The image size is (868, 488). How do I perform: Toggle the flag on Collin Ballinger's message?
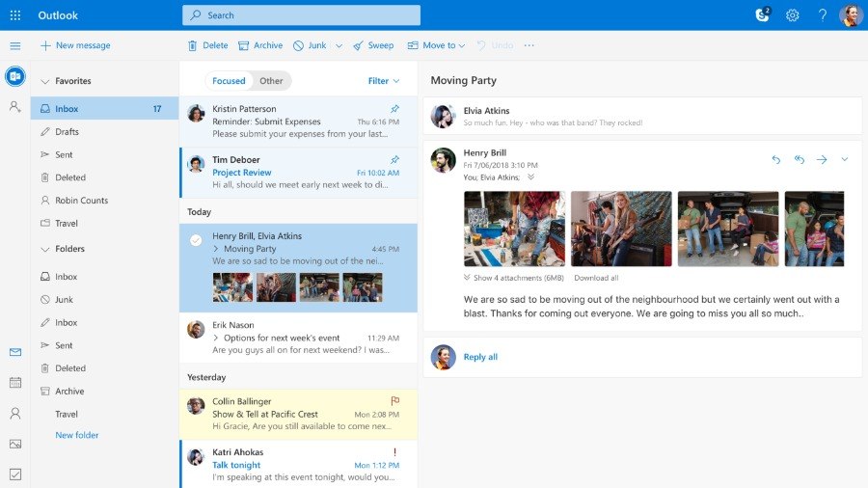click(394, 400)
